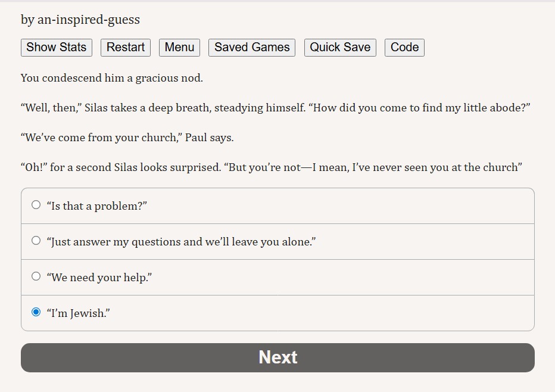Select the "We need your help." radio option

click(x=36, y=276)
